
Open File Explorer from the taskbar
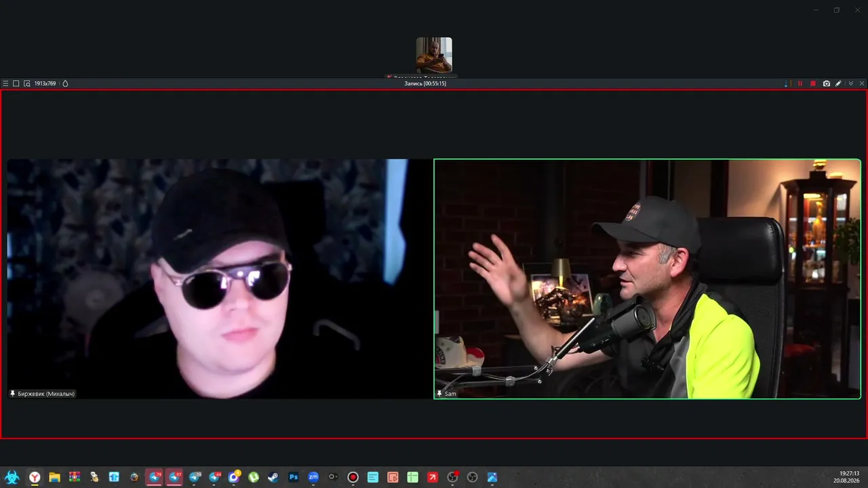[54, 477]
